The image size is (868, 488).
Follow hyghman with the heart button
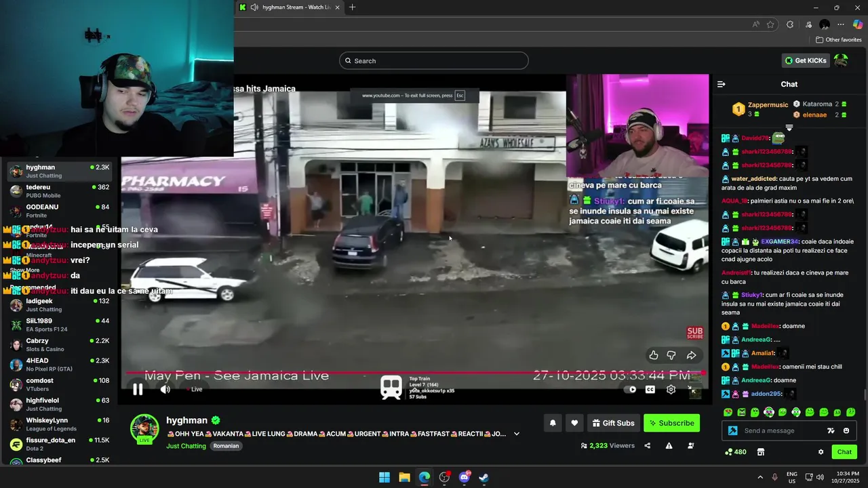[x=574, y=423]
